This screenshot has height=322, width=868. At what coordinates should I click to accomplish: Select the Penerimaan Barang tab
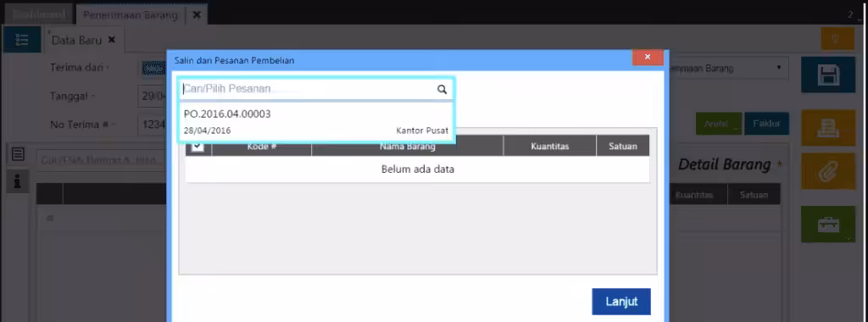pos(130,15)
